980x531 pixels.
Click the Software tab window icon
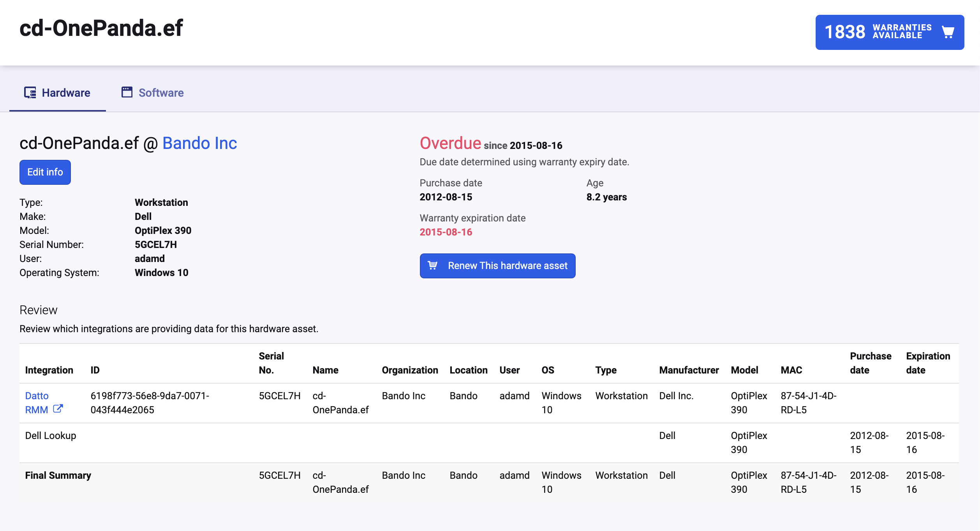pyautogui.click(x=127, y=92)
